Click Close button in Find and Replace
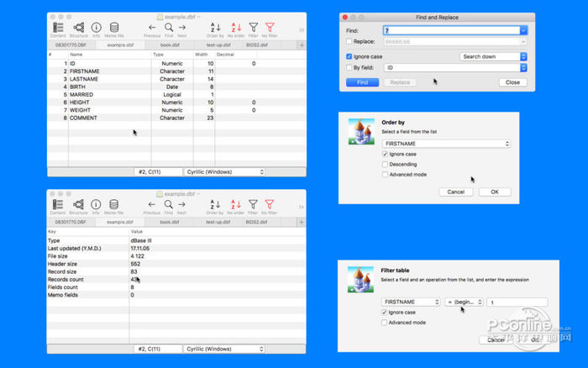This screenshot has width=588, height=368. [x=512, y=82]
